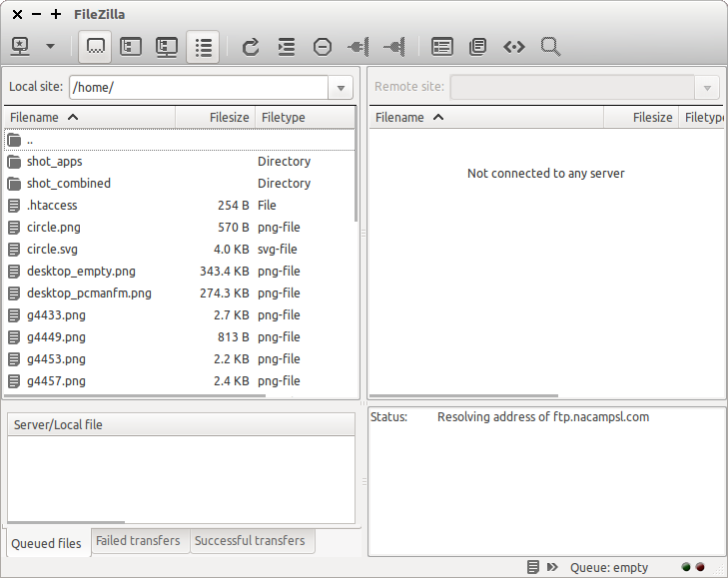Click the double-arrow icon in status bar

click(552, 567)
